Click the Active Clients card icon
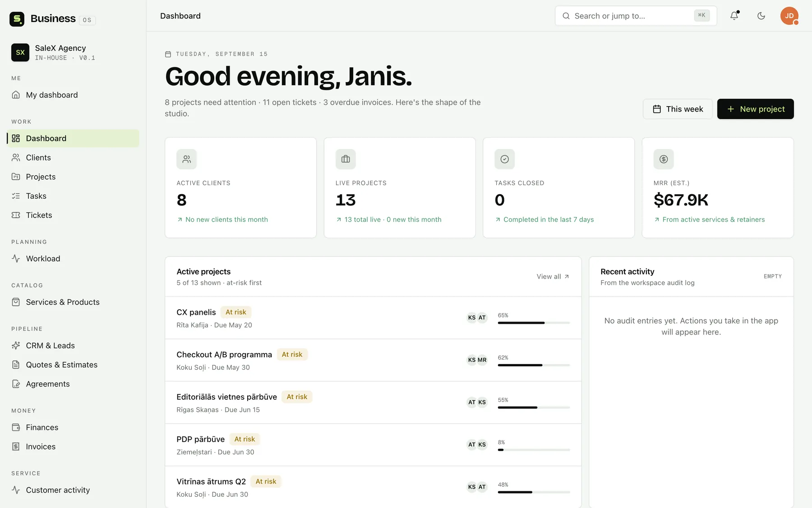Image resolution: width=812 pixels, height=508 pixels. [186, 159]
